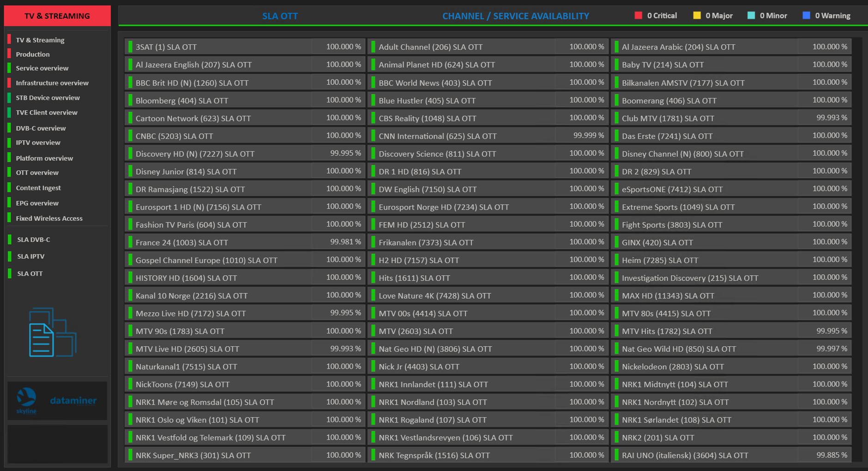The image size is (868, 471).
Task: Switch to SLA IPTV page
Action: [30, 256]
